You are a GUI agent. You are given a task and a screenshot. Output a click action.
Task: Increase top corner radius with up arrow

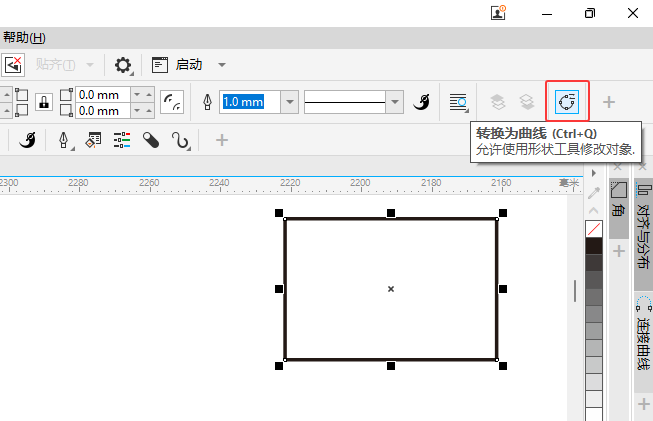[149, 95]
